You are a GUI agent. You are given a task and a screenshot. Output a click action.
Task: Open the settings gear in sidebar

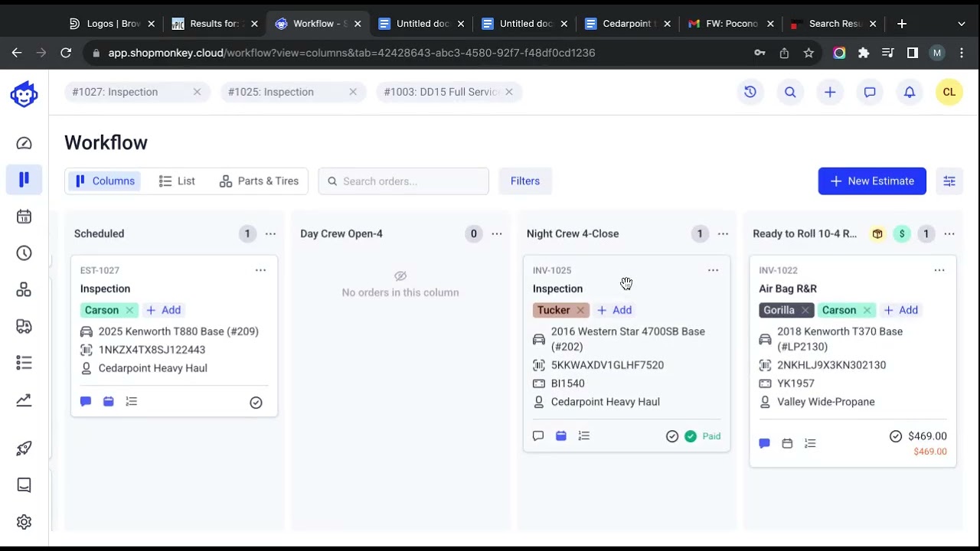(24, 522)
